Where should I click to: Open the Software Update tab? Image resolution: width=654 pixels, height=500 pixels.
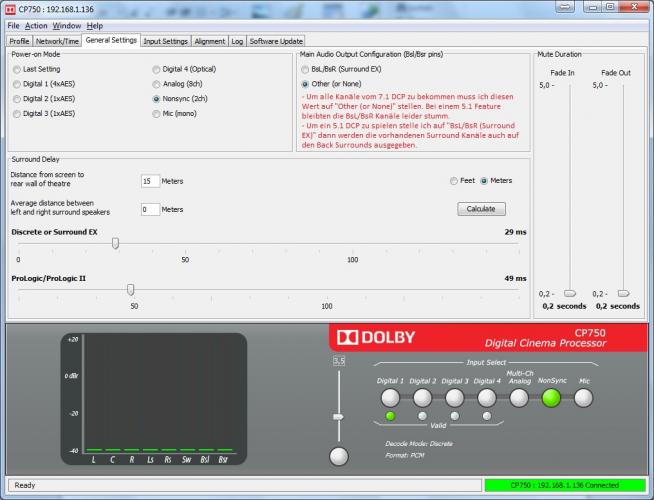click(x=275, y=41)
